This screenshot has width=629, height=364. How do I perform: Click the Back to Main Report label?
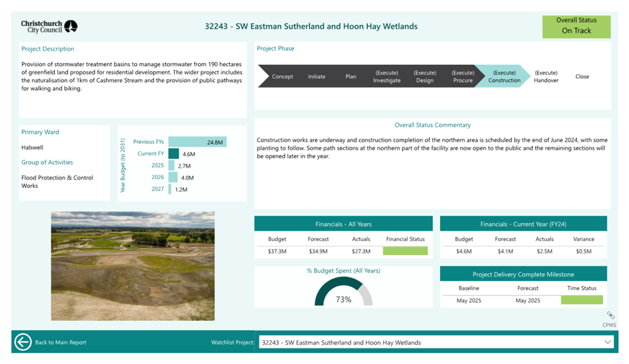61,342
